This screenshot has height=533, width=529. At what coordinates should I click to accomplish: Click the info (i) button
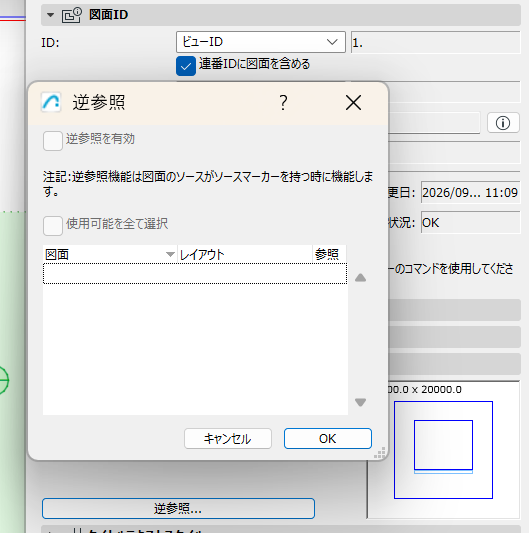click(503, 123)
